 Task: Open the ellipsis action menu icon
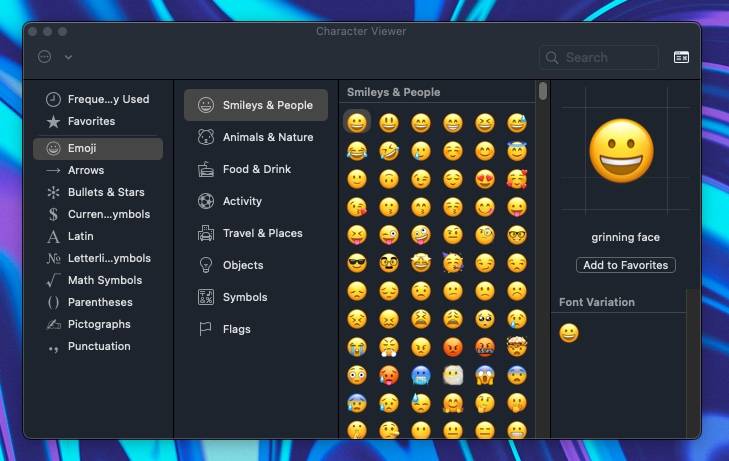coord(45,57)
